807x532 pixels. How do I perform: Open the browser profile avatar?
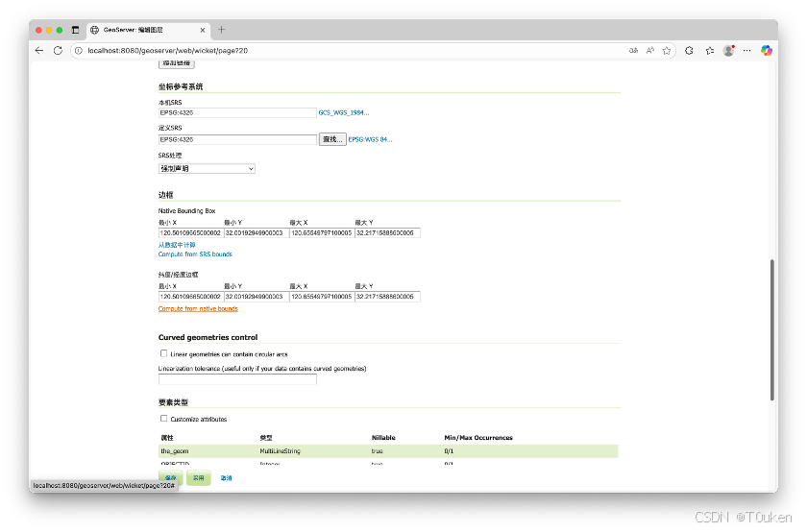pos(728,51)
